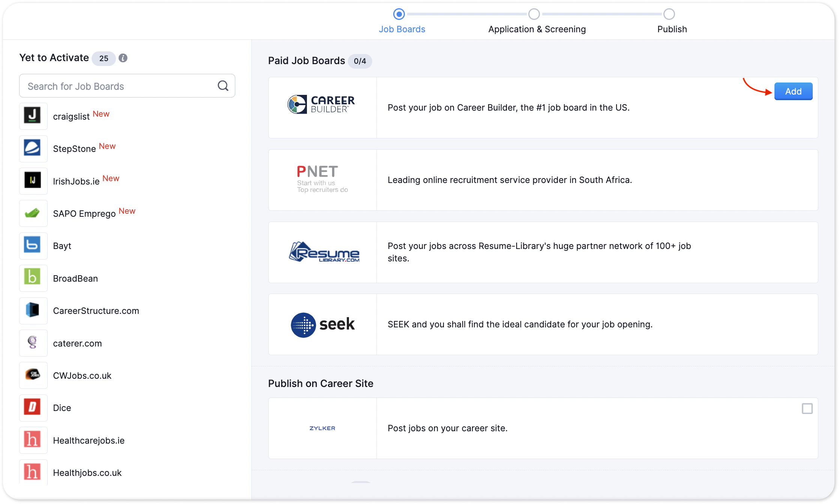Go to the Publish tab label

point(672,29)
